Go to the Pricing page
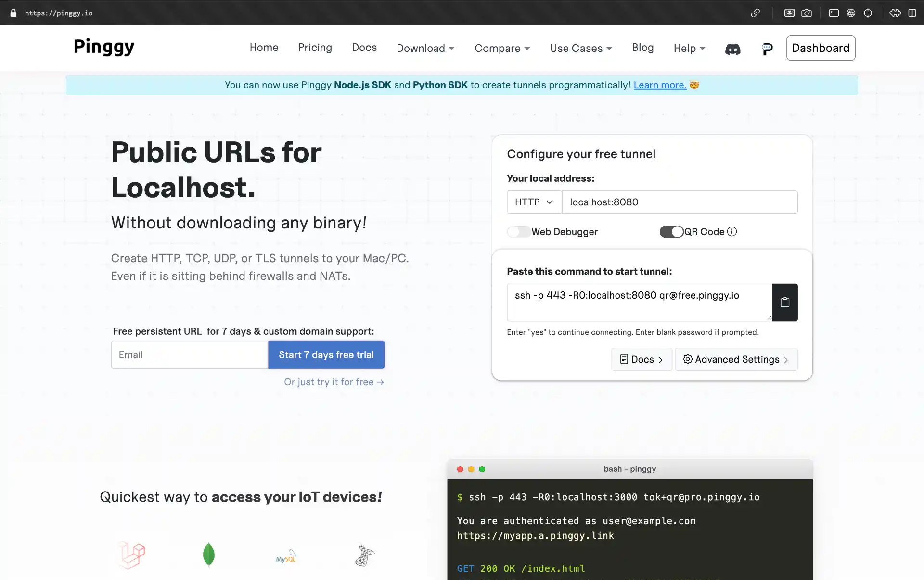The width and height of the screenshot is (924, 580). pyautogui.click(x=315, y=48)
